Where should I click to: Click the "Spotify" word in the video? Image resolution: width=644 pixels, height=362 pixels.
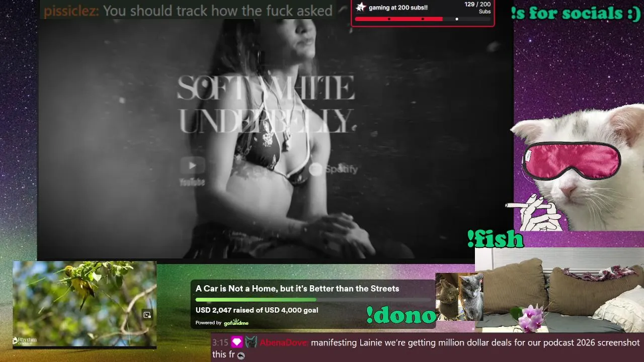341,169
